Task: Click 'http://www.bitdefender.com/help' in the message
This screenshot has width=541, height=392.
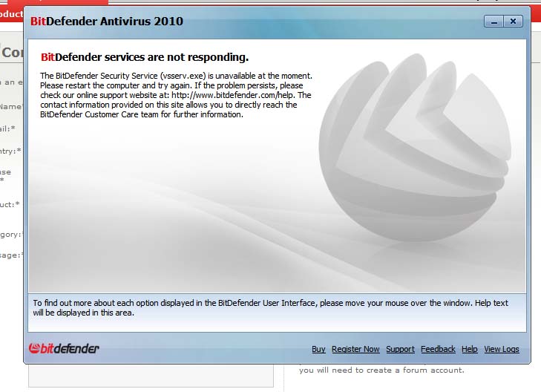Action: click(233, 95)
